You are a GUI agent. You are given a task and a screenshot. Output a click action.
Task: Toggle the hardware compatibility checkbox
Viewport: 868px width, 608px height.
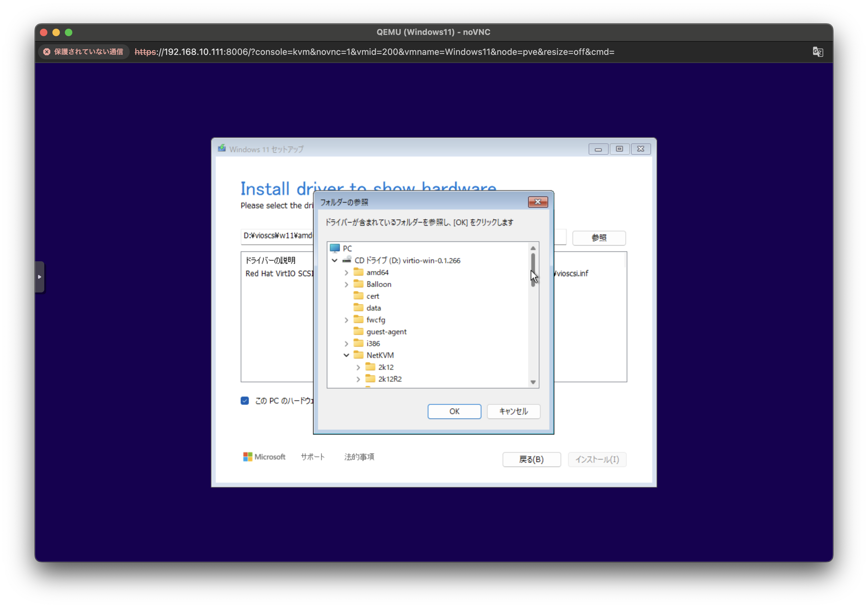tap(245, 401)
